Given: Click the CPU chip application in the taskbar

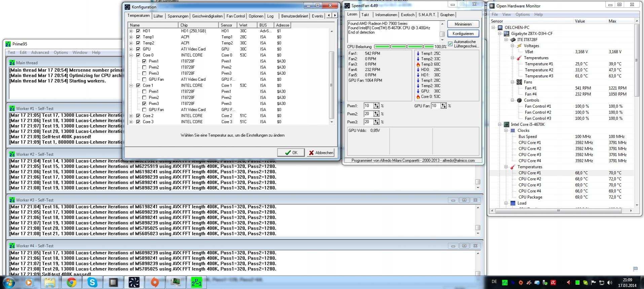Looking at the screenshot, I should coord(113,282).
